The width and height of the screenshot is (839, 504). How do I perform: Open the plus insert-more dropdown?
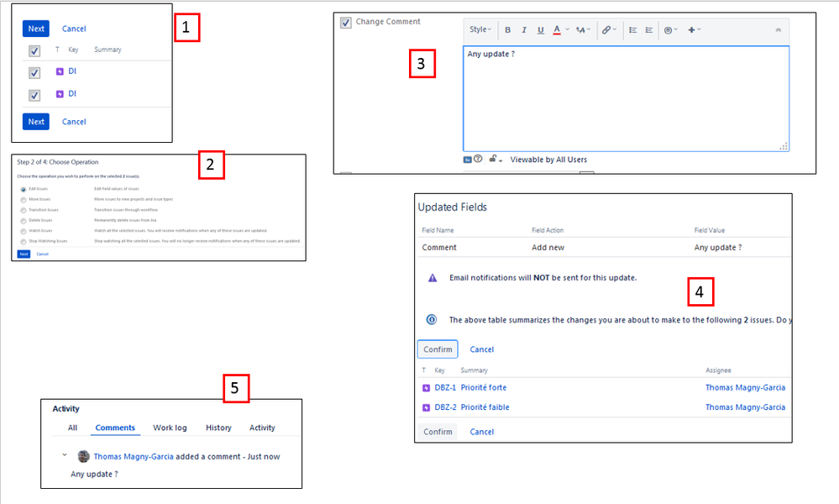tap(694, 30)
